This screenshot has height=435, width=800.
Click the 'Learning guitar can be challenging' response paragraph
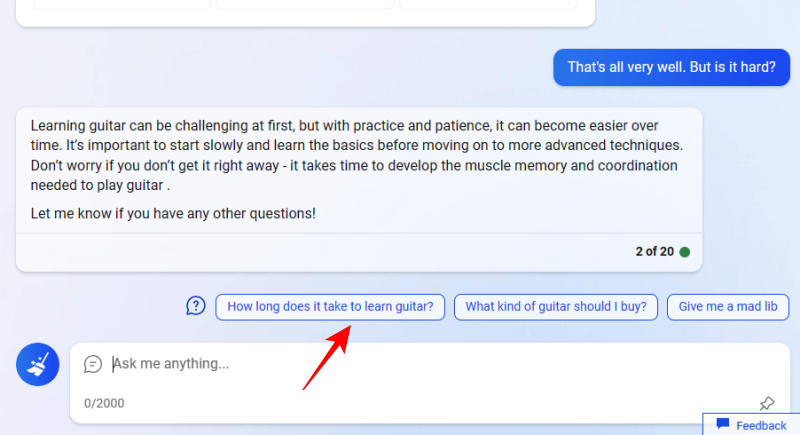coord(357,156)
